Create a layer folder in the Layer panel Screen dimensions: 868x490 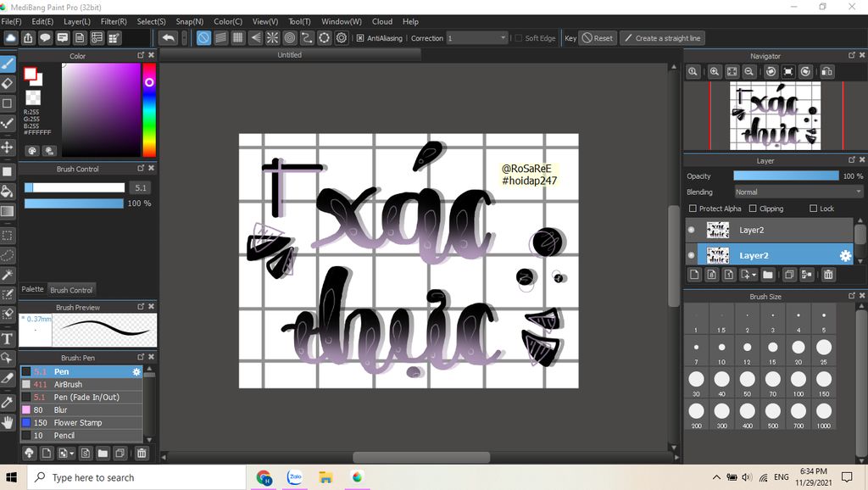[x=768, y=275]
